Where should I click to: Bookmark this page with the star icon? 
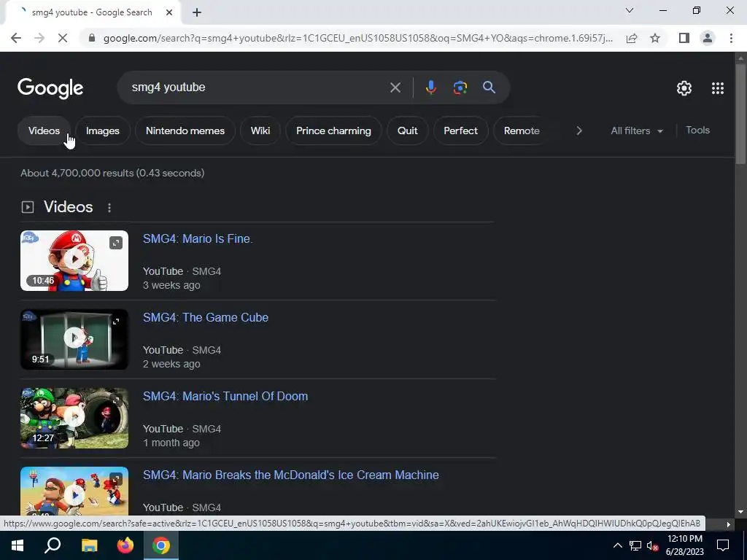tap(655, 38)
